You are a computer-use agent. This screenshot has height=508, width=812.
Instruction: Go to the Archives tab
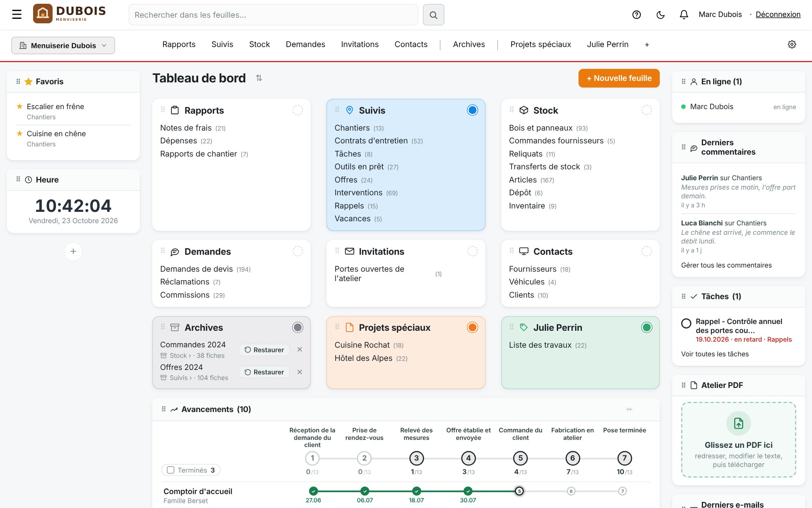pos(469,44)
